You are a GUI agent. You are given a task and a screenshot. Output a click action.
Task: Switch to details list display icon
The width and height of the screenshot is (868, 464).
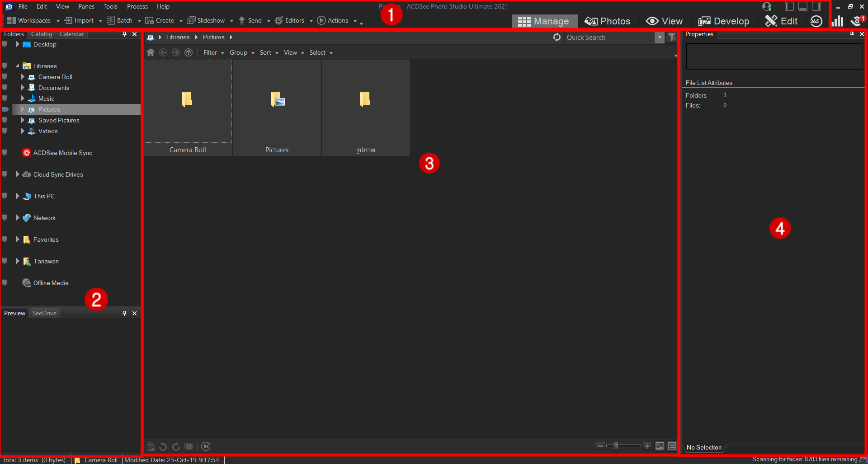(x=672, y=446)
